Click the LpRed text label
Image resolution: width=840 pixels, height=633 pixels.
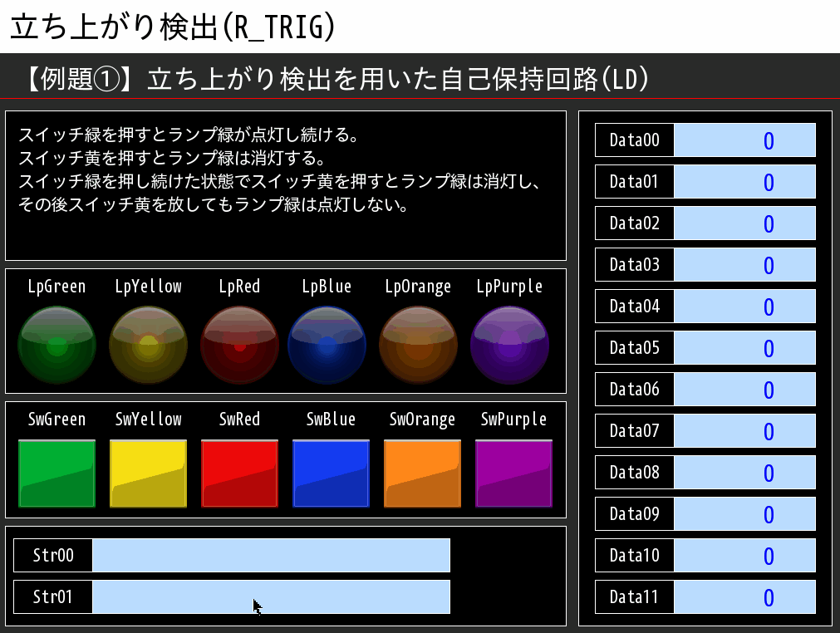pos(239,287)
